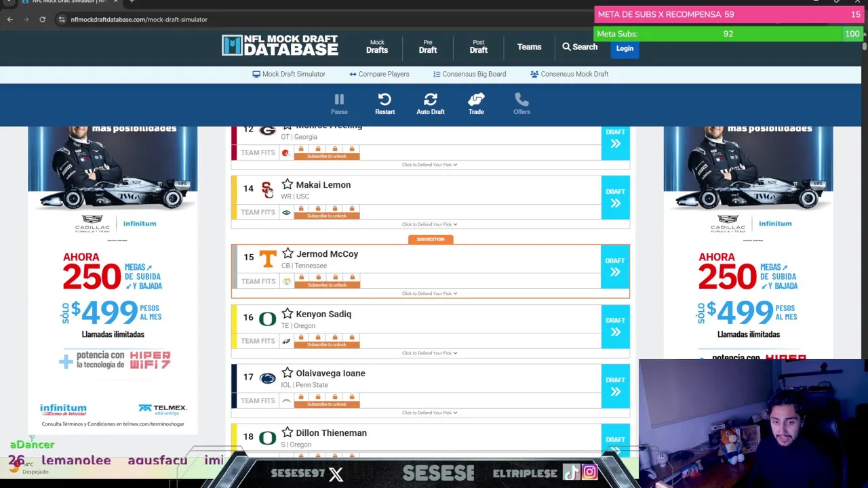Click Dillon Thieneman player name
868x488 pixels.
click(x=331, y=432)
